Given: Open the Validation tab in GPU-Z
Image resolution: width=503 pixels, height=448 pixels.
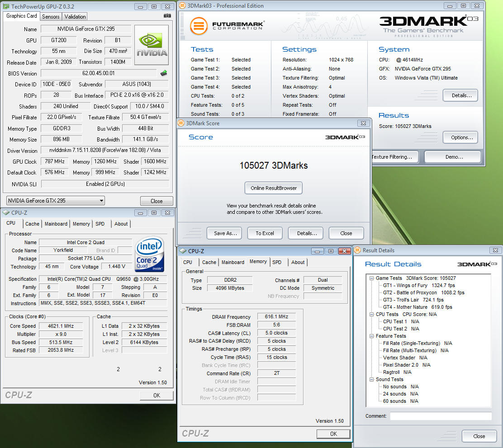Looking at the screenshot, I should pyautogui.click(x=75, y=17).
